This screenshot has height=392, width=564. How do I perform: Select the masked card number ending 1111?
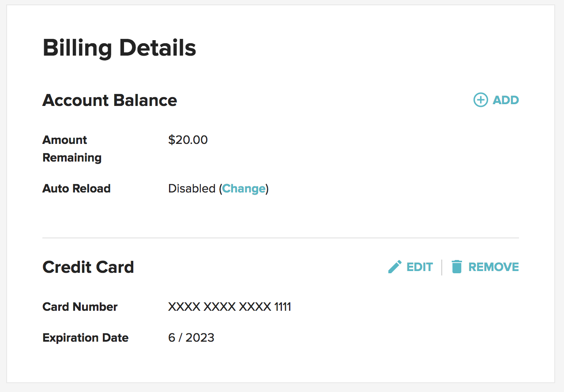click(x=229, y=307)
